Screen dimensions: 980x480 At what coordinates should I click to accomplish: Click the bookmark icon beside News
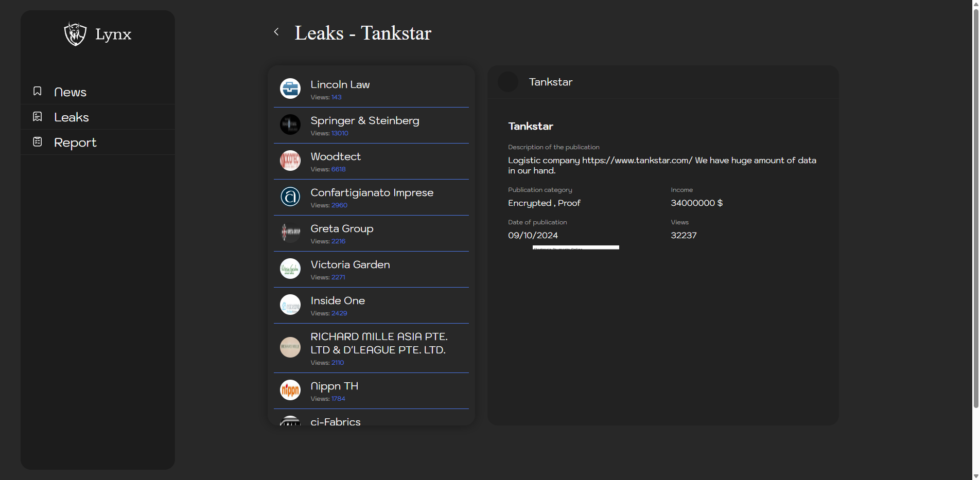(x=38, y=91)
